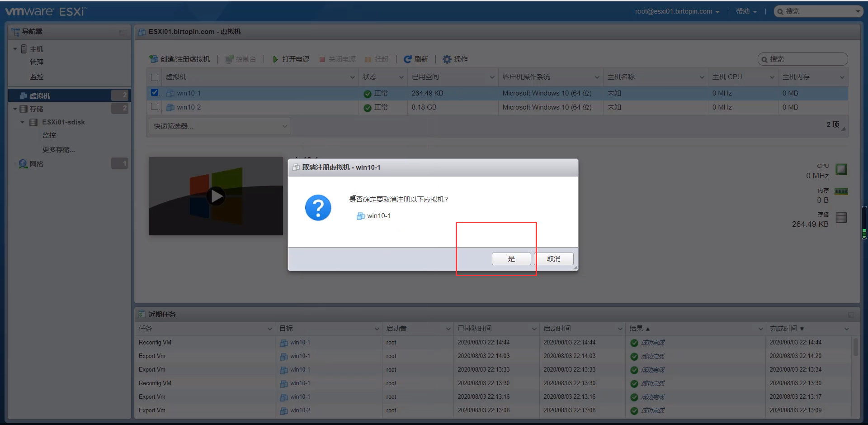Click 是 to confirm unregistering win10-1
Viewport: 868px width, 425px height.
click(511, 259)
